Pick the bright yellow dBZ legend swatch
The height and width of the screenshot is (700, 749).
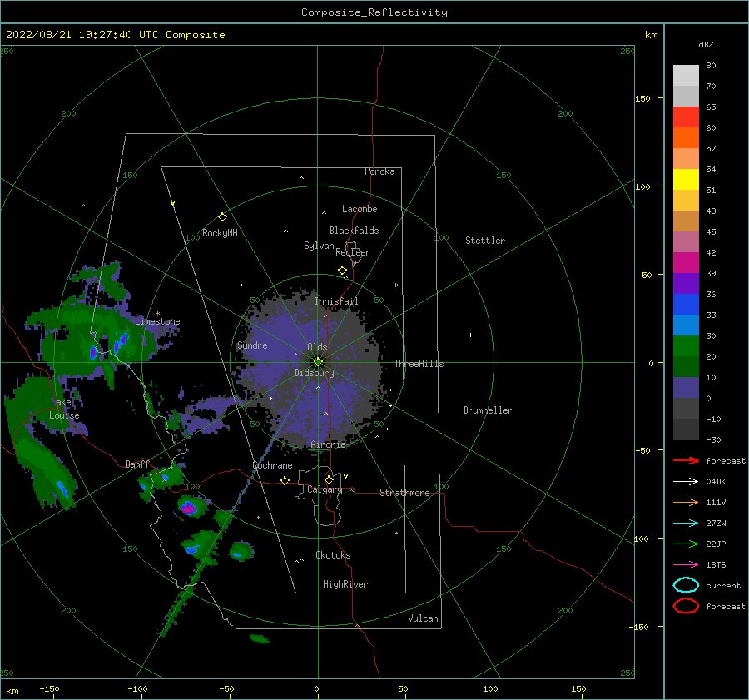pos(686,179)
